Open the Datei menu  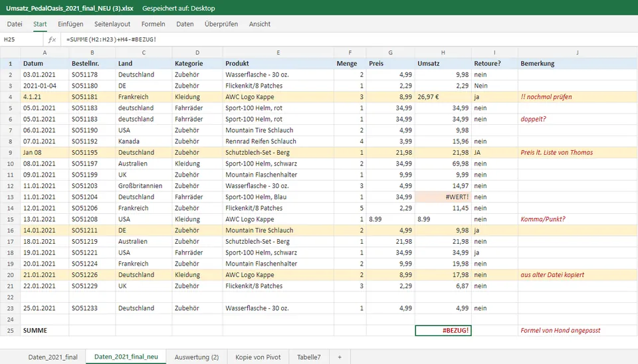pos(15,24)
